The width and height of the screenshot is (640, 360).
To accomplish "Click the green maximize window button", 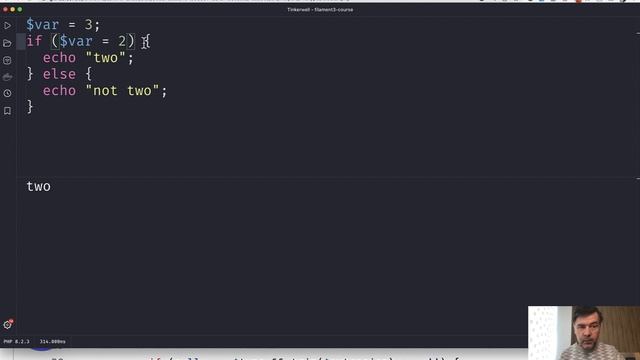I will pos(20,9).
